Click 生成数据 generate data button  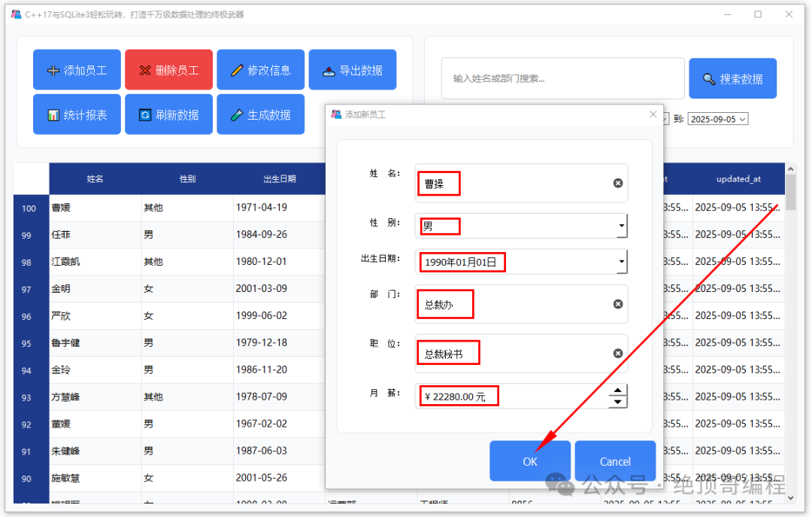pyautogui.click(x=260, y=114)
